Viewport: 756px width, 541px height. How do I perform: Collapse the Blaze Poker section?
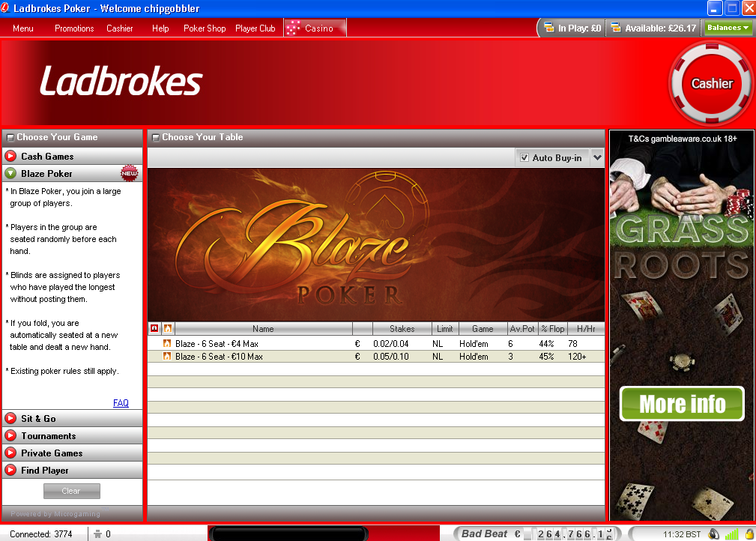(73, 174)
